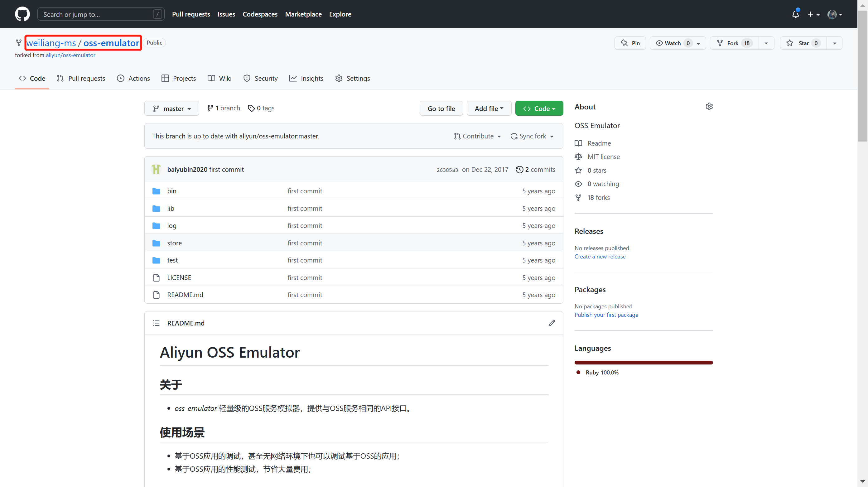
Task: Open the Add file dropdown
Action: click(x=489, y=108)
